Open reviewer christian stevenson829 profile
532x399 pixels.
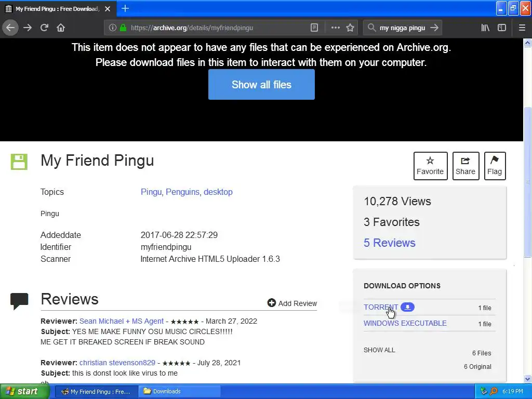(117, 363)
